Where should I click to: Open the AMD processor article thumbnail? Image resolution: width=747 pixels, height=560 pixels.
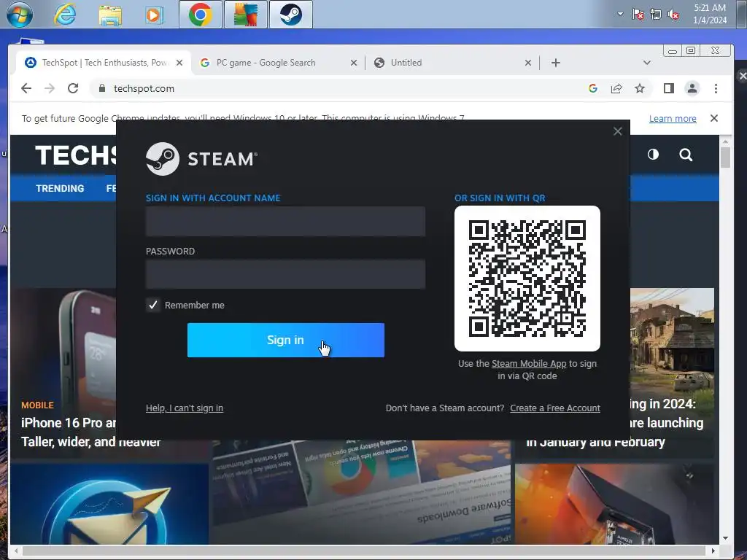click(x=614, y=505)
